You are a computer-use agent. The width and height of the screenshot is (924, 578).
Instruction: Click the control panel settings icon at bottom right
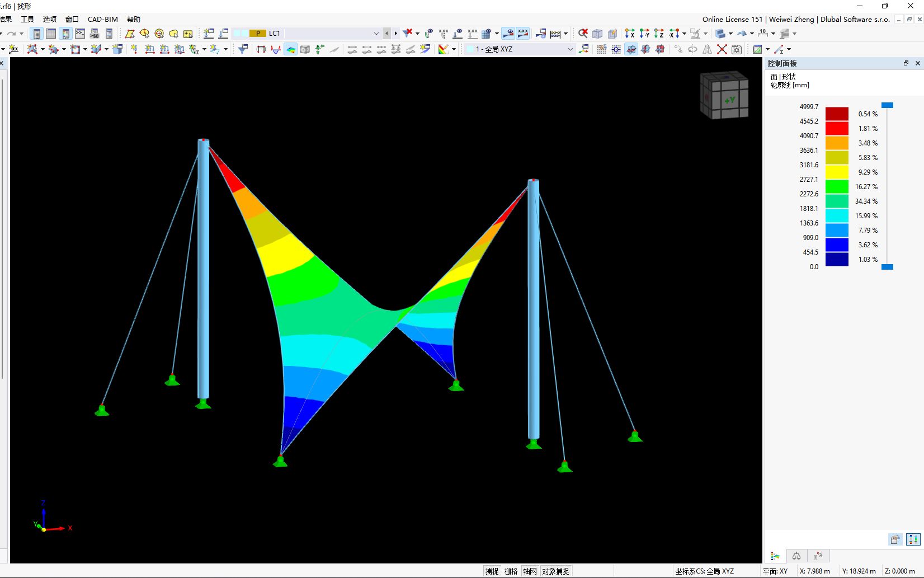895,539
